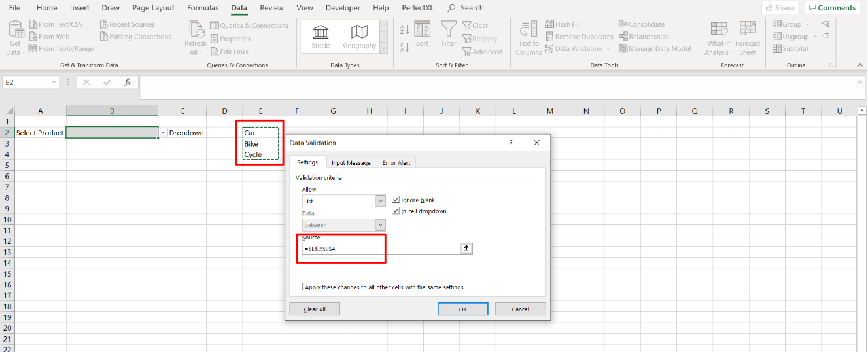
Task: Open Recent Sources
Action: pyautogui.click(x=128, y=24)
